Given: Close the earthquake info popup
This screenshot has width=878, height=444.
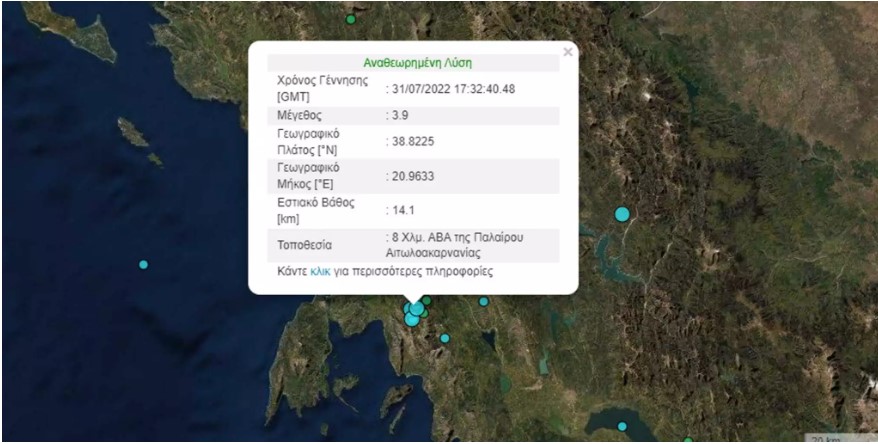Looking at the screenshot, I should [x=568, y=52].
